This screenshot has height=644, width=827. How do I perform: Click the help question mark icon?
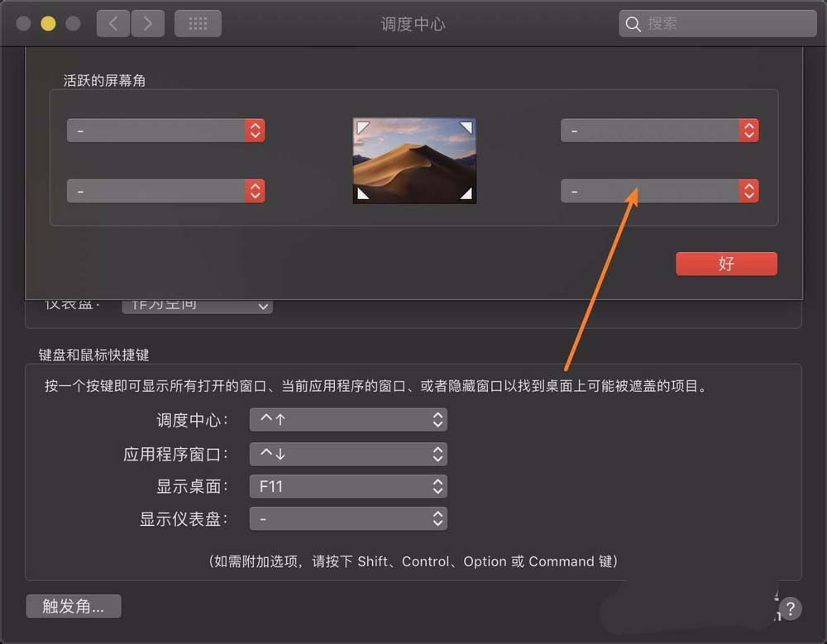[x=790, y=609]
